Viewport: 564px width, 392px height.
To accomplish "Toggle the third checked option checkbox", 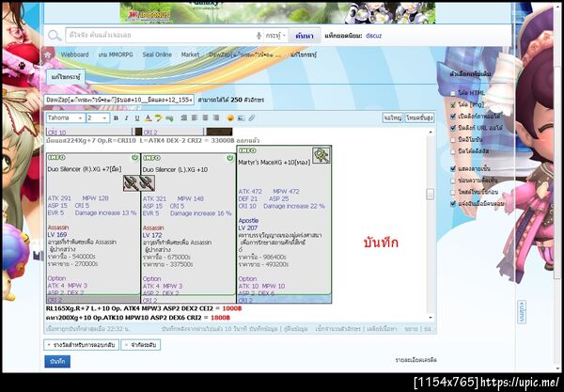I will pyautogui.click(x=453, y=117).
